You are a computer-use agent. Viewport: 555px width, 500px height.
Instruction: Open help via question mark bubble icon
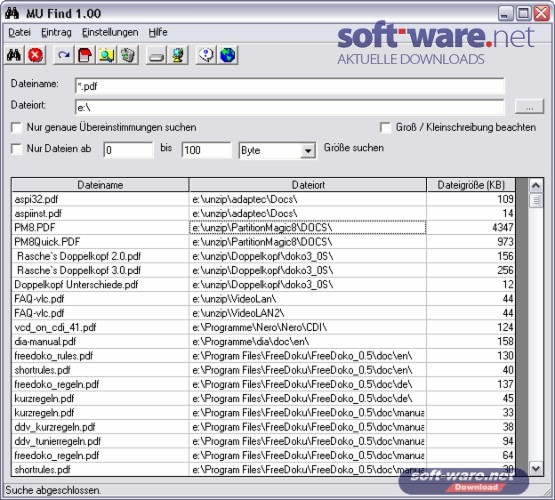206,55
